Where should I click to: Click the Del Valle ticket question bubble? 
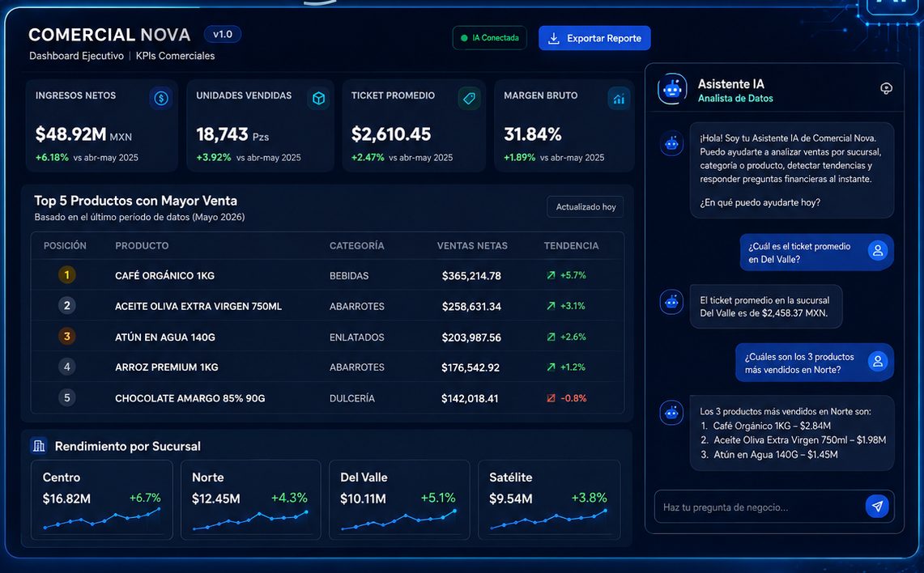[817, 253]
